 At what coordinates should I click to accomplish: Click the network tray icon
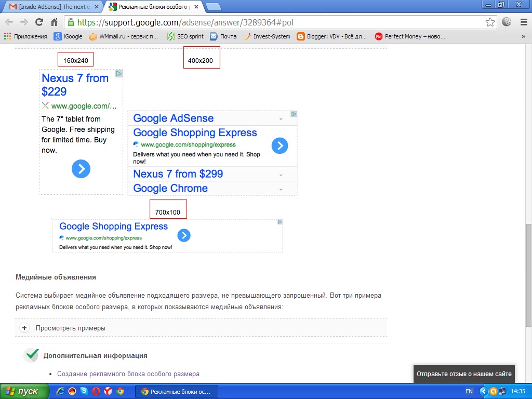502,391
